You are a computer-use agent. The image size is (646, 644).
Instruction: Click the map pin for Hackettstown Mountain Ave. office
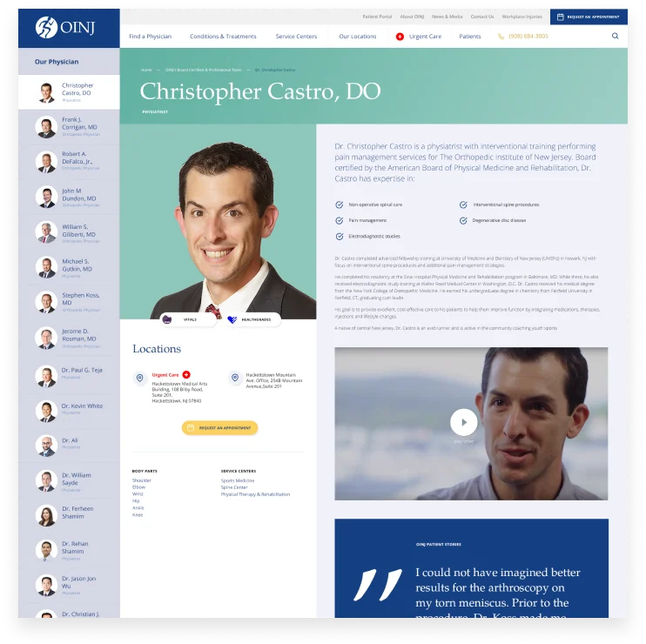[234, 378]
